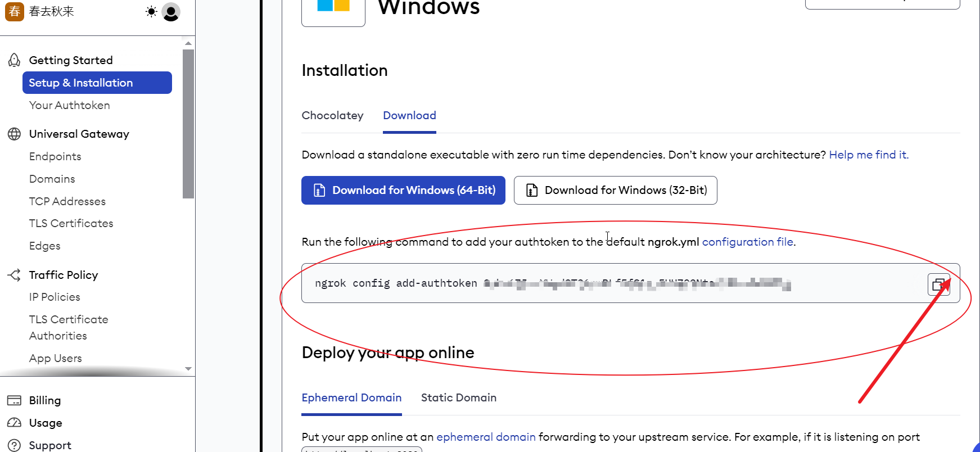The image size is (980, 452).
Task: Click sidebar scrollbar down arrow
Action: coord(188,369)
